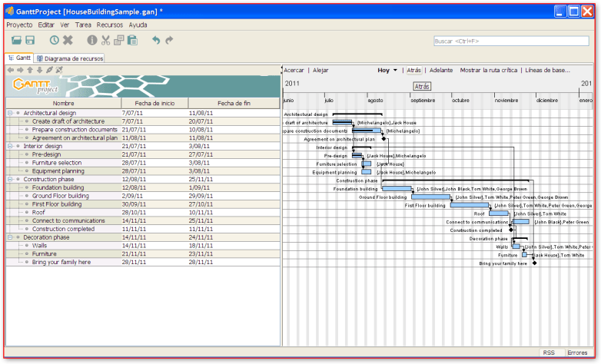The width and height of the screenshot is (601, 364).
Task: Cut the selection using the scissors icon
Action: point(105,40)
